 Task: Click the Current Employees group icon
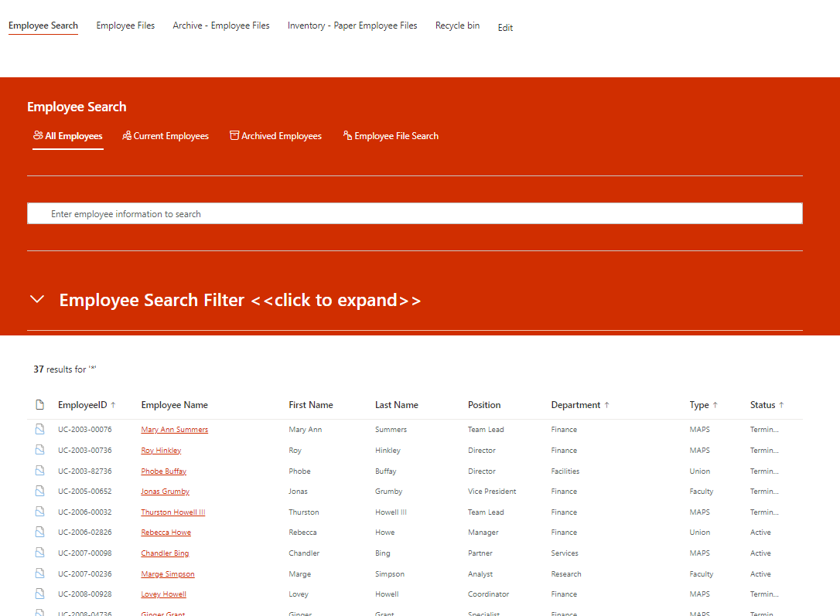pyautogui.click(x=126, y=135)
